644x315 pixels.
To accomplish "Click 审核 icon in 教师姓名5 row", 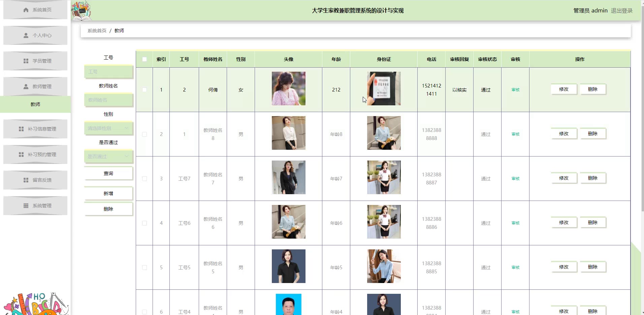I will tap(515, 268).
